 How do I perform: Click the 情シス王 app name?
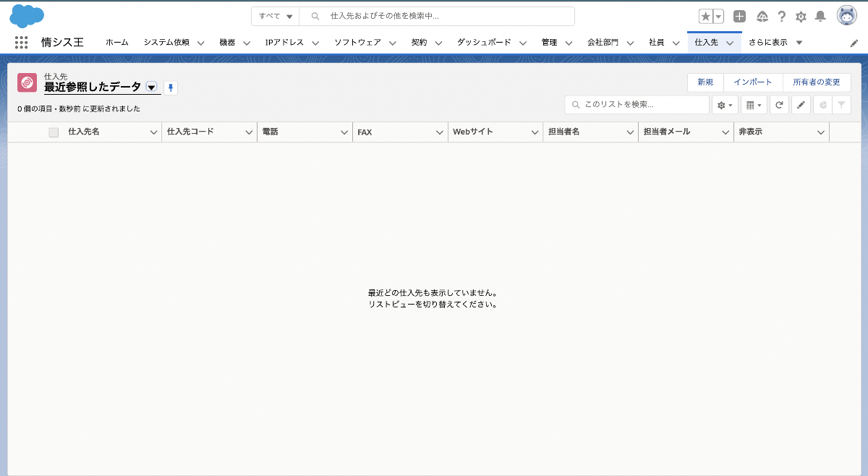click(x=62, y=43)
